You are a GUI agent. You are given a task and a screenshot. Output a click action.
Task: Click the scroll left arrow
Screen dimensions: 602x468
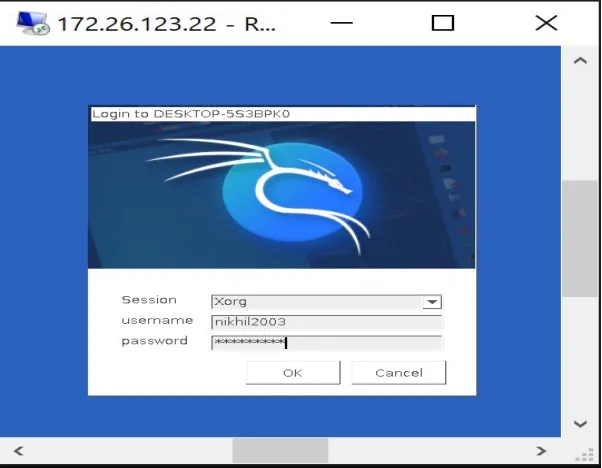coord(18,451)
